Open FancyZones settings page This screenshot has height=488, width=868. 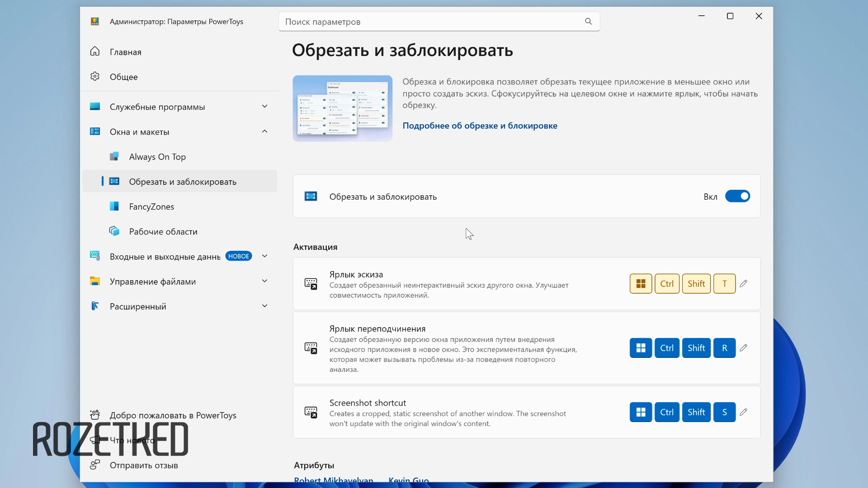[x=151, y=206]
